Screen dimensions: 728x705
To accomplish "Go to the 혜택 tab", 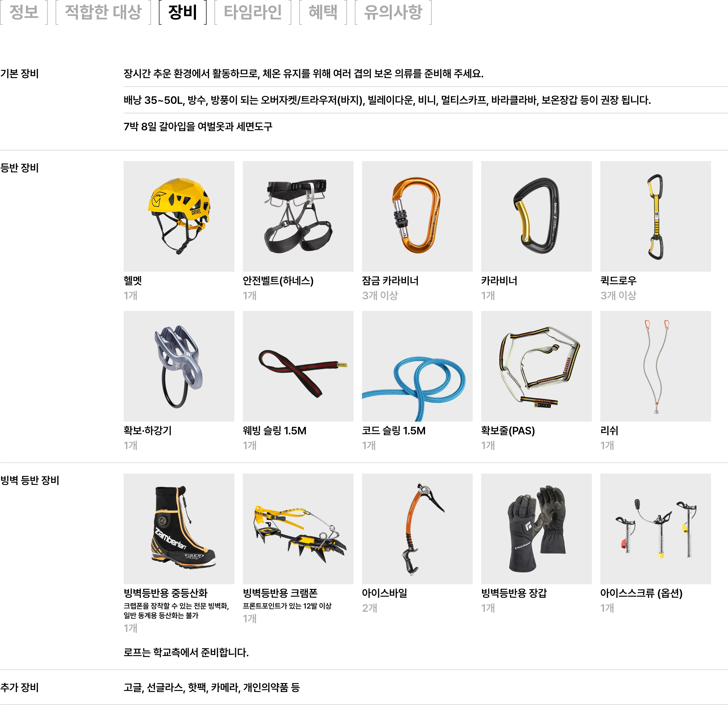I will click(323, 12).
